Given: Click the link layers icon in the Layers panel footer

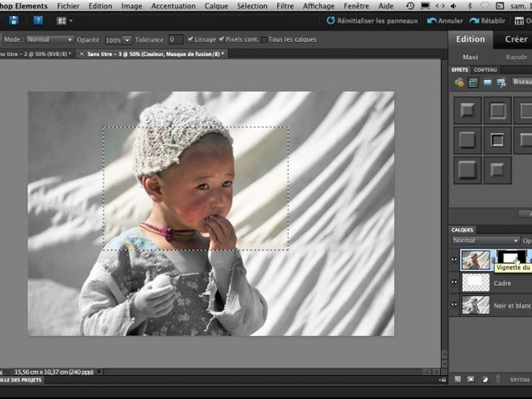Looking at the screenshot, I should coord(498,379).
